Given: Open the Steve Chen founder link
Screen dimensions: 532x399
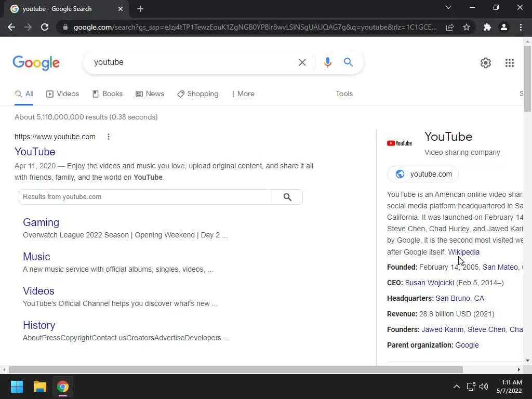Looking at the screenshot, I should click(486, 330).
